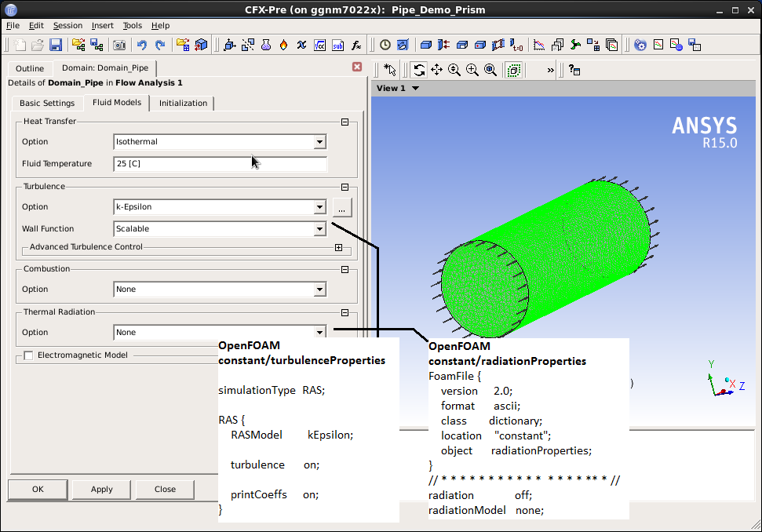Image resolution: width=762 pixels, height=532 pixels.
Task: Open the Tools menu
Action: pyautogui.click(x=132, y=25)
